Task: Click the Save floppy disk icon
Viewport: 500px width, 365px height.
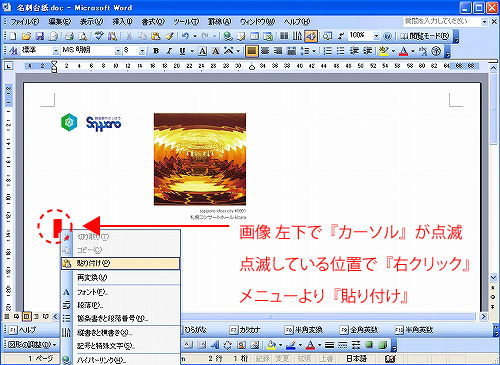Action: (40, 36)
